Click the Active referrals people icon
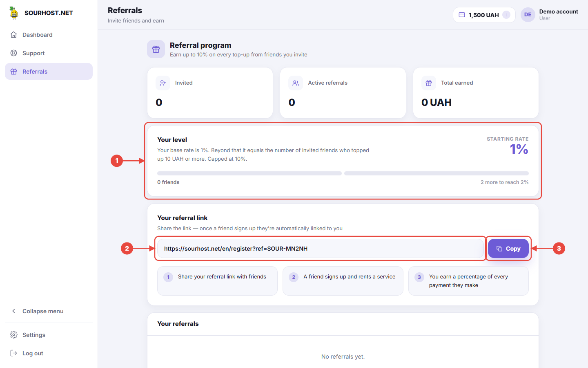 point(296,83)
